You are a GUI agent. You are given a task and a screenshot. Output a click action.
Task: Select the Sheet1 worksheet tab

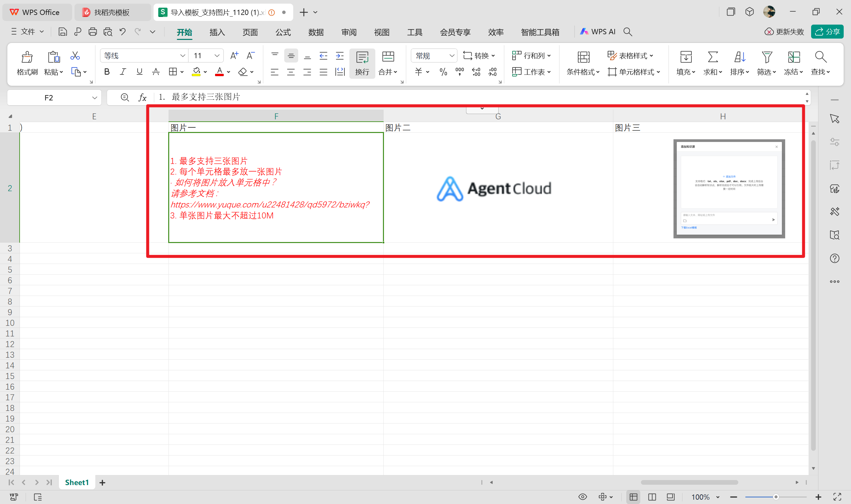77,482
